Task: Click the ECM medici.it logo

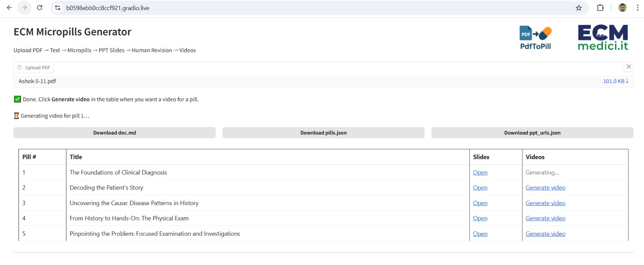Action: point(603,38)
